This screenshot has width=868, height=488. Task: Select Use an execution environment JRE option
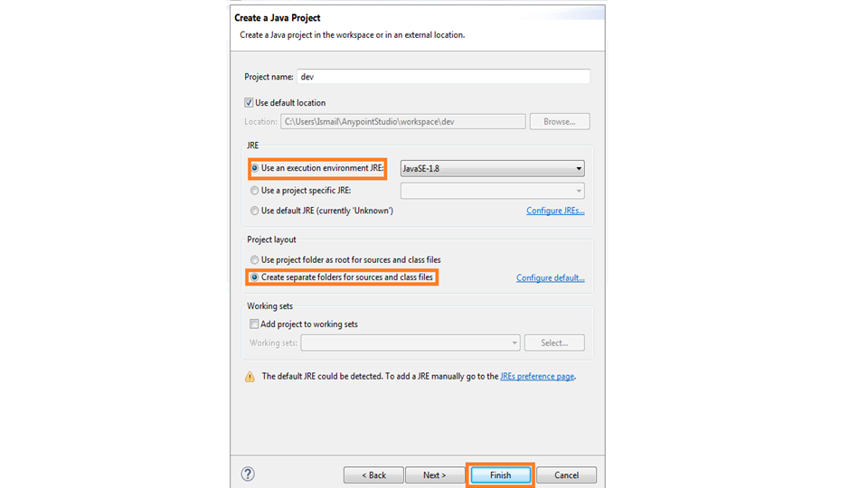click(255, 168)
